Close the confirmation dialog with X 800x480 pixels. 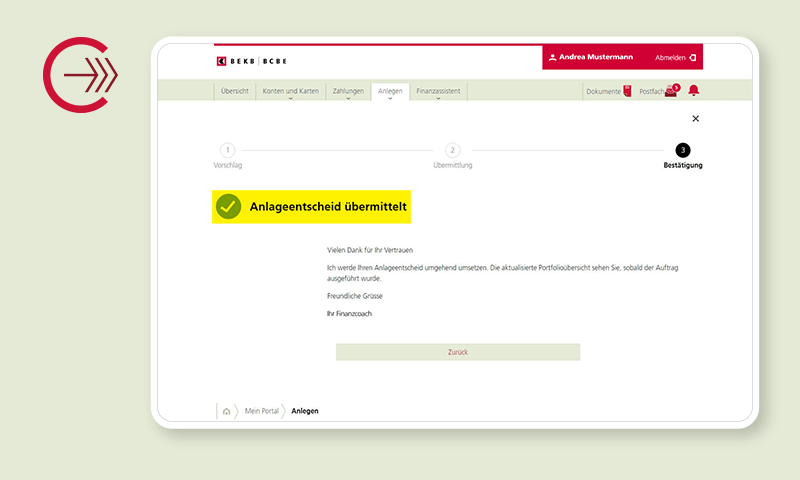point(696,119)
